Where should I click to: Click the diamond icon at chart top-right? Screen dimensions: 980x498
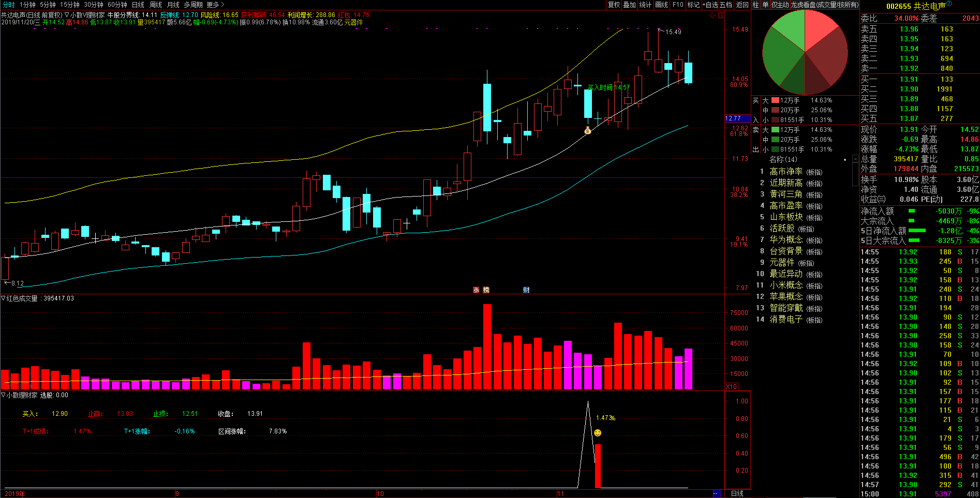coord(712,16)
